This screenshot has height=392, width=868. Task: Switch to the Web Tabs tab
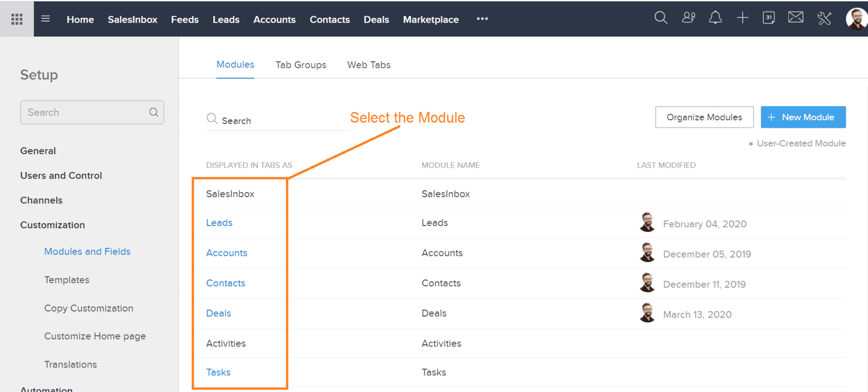pyautogui.click(x=369, y=65)
